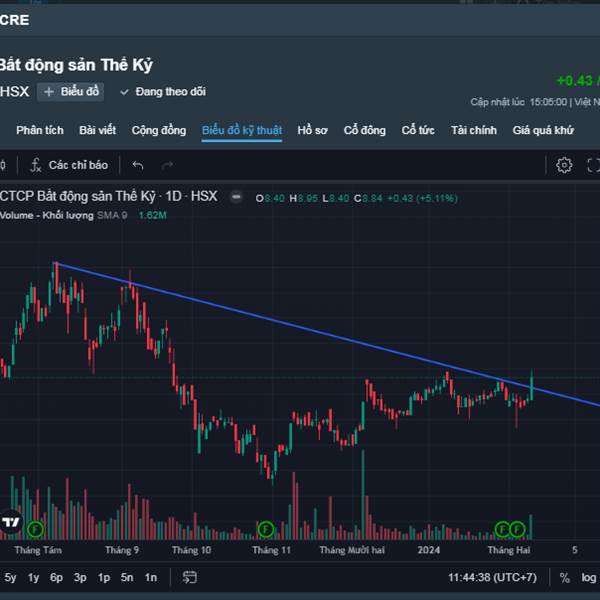
Task: Click the undo arrow icon
Action: 138,165
